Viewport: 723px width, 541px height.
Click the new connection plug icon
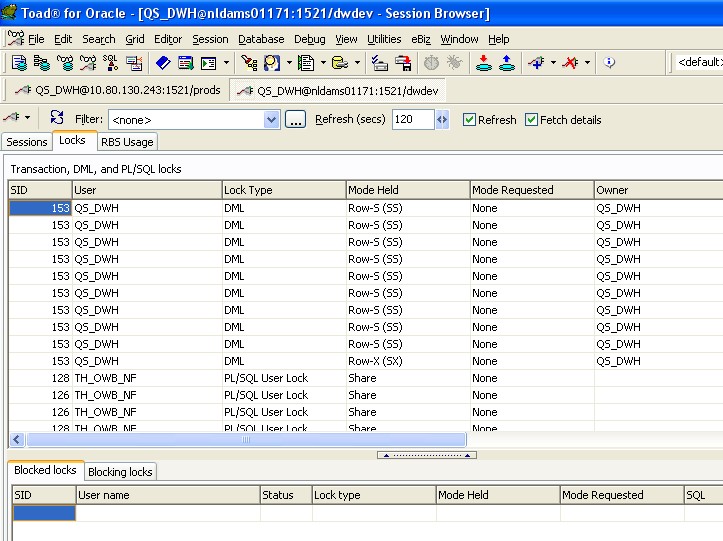[x=535, y=62]
